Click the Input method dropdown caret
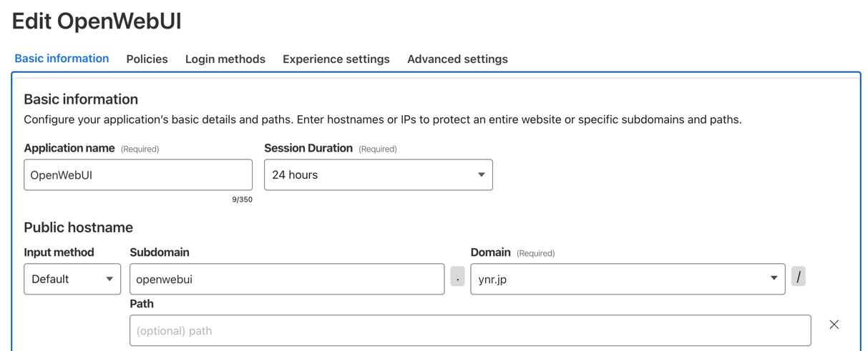The width and height of the screenshot is (868, 351). (x=109, y=279)
